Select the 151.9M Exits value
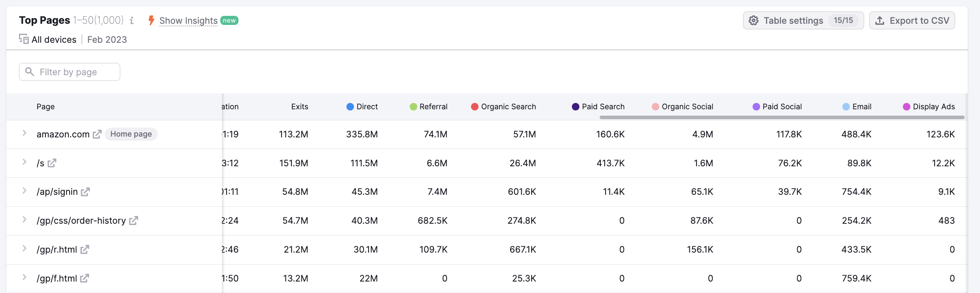 coord(293,163)
